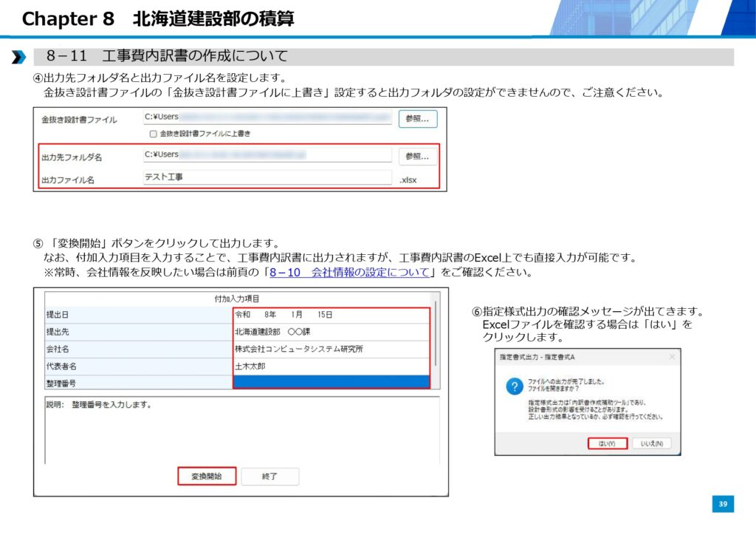Click はい(Y) in the confirmation dialog
This screenshot has width=756, height=535.
click(607, 443)
